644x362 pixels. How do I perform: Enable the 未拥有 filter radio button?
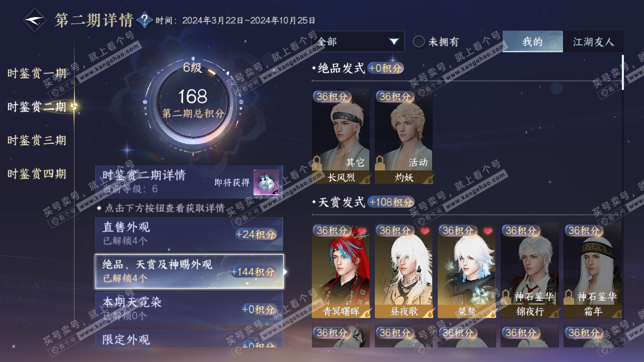[x=419, y=42]
